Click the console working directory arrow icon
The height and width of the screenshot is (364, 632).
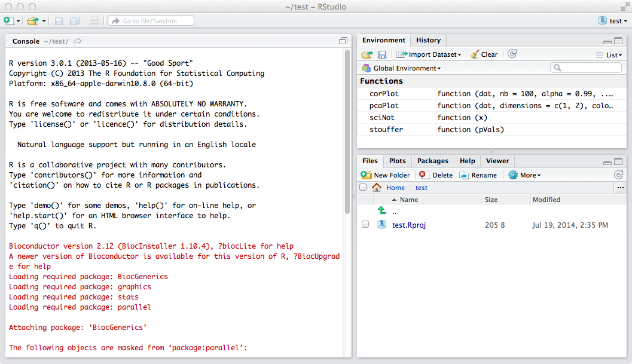click(77, 41)
